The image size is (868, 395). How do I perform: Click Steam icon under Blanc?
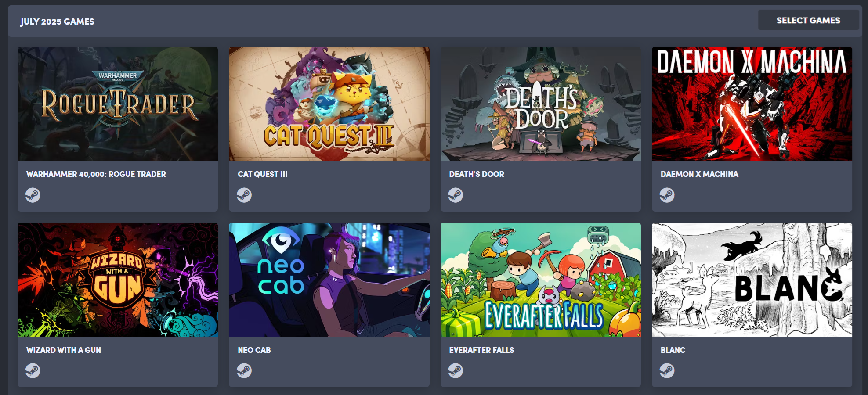tap(667, 371)
